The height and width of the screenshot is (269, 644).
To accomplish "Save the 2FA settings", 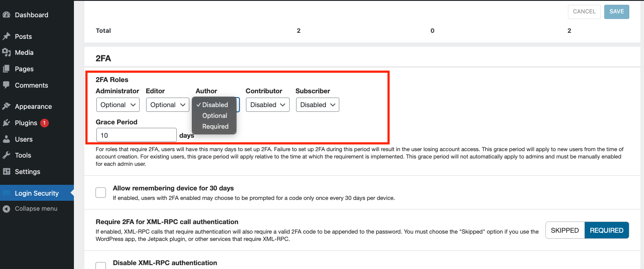I will coord(616,12).
